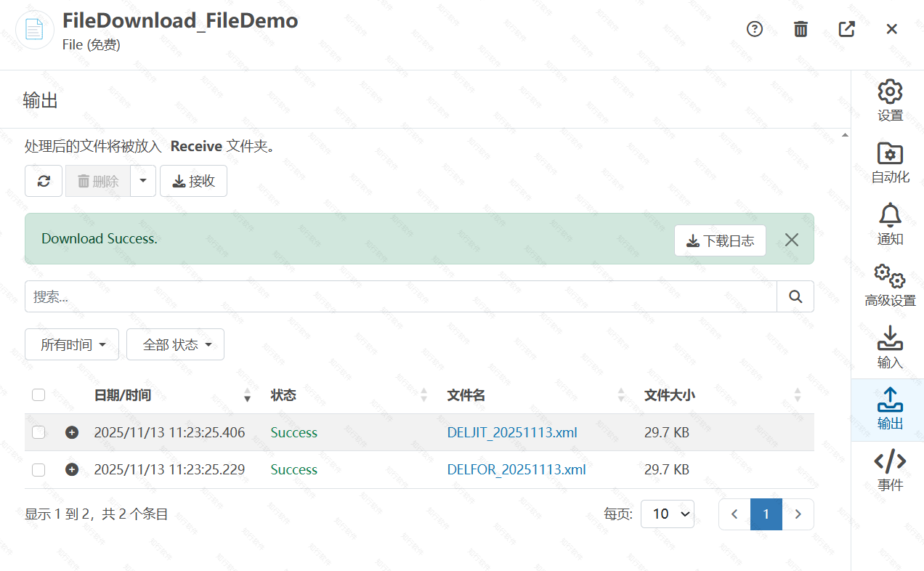Click the trash icon in the header
924x571 pixels.
[x=801, y=29]
